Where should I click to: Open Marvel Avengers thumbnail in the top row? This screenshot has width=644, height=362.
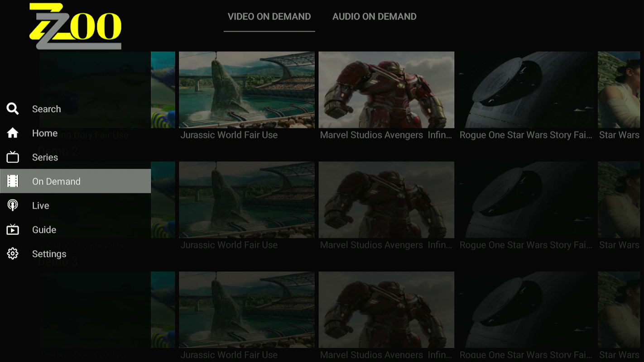click(386, 90)
